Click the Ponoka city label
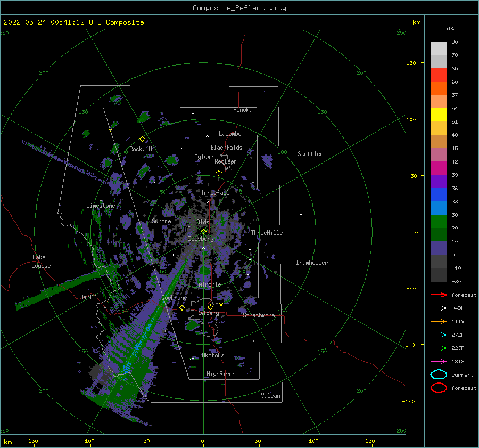Screen dimensions: 479x448 [243, 110]
